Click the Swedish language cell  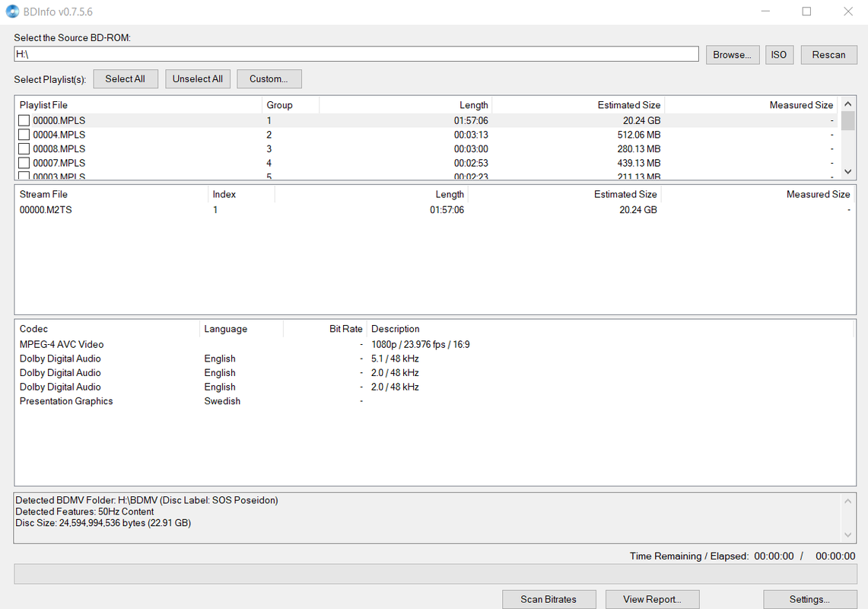[x=222, y=401]
